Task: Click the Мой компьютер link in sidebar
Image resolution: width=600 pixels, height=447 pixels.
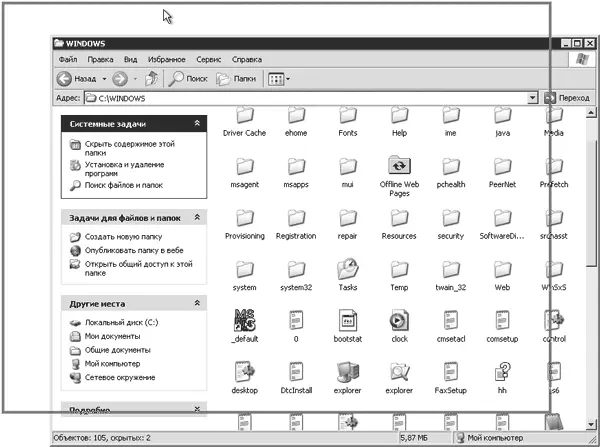Action: 112,364
